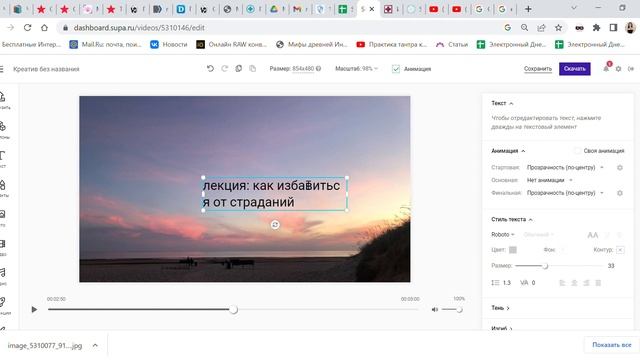
Task: Click Показать все downloads button
Action: tap(611, 345)
